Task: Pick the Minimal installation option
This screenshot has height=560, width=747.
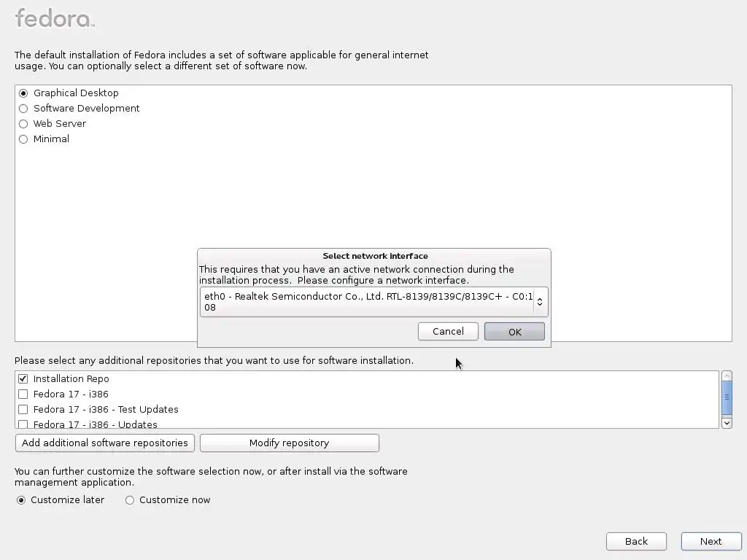Action: [23, 139]
